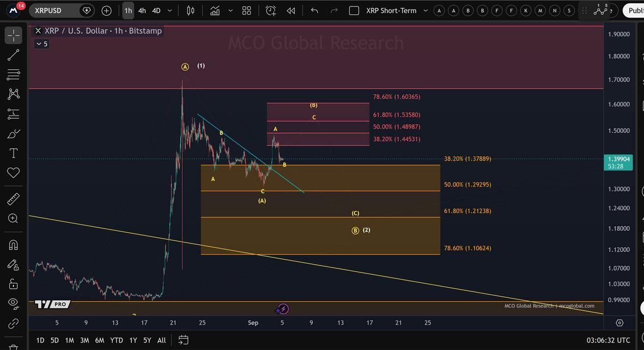Redo the last chart action
The width and height of the screenshot is (644, 350).
[x=334, y=11]
